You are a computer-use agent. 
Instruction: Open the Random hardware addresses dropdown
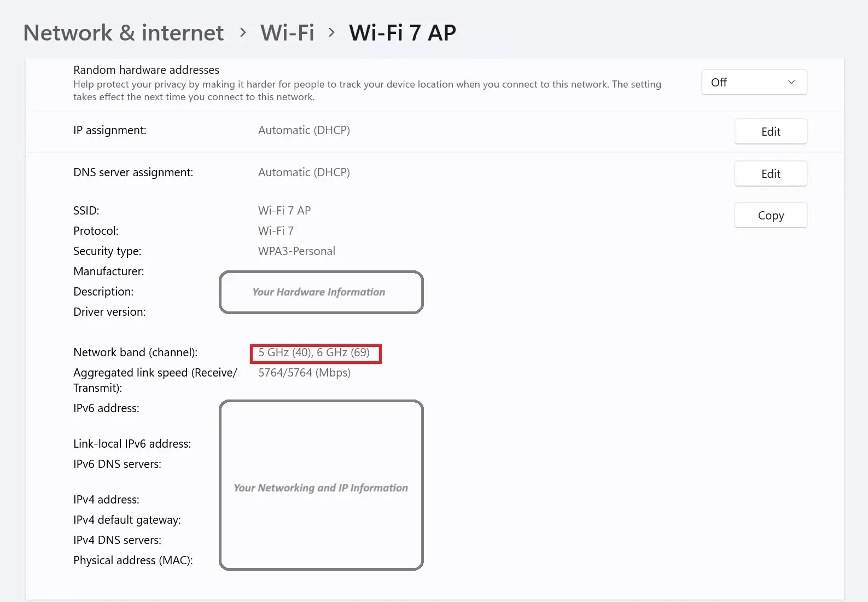[754, 82]
